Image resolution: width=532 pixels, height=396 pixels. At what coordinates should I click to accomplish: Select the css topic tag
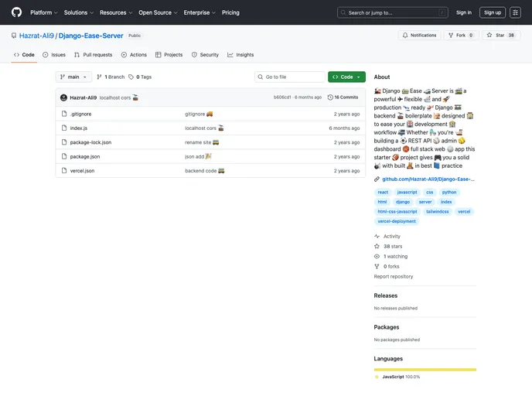click(429, 193)
